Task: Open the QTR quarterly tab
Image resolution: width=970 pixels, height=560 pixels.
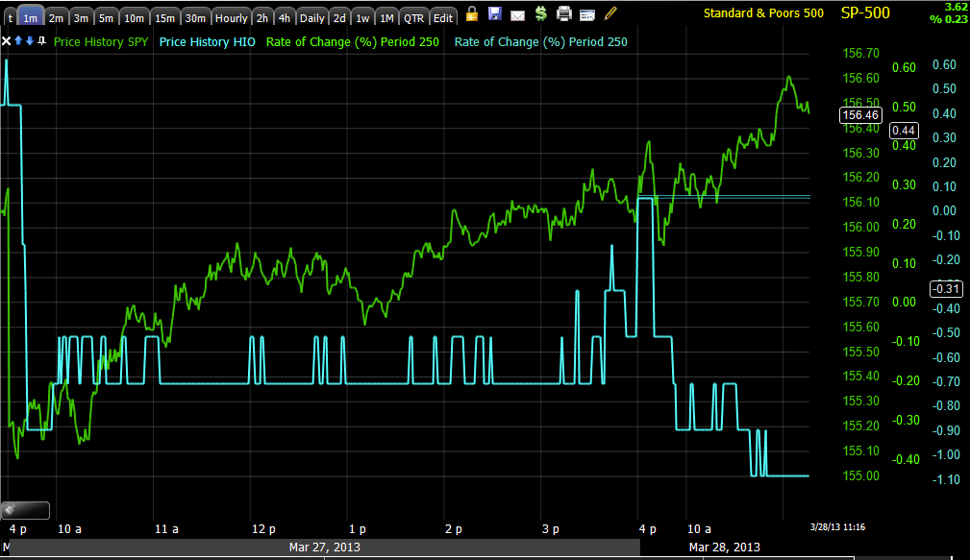Action: [413, 18]
